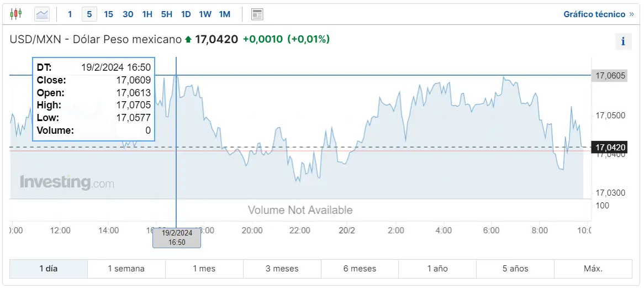Select the candlestick chart type icon

[15, 14]
